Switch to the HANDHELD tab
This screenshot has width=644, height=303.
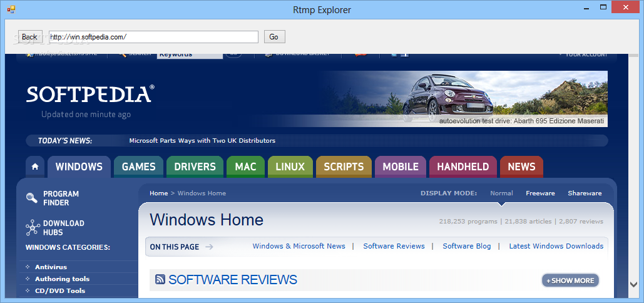click(x=463, y=167)
